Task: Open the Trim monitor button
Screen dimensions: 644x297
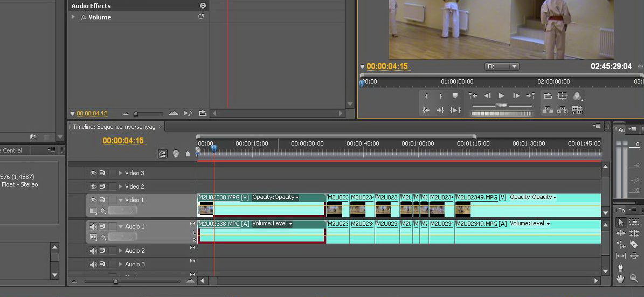Action: pos(577,110)
